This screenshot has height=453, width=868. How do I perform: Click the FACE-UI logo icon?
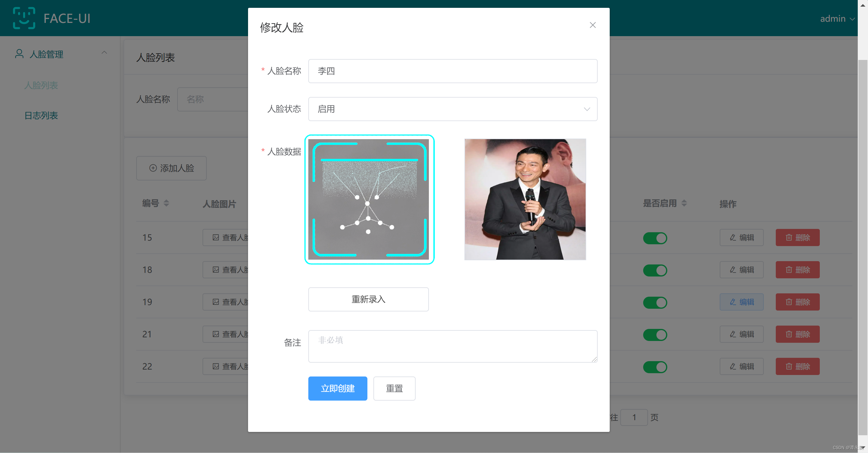[23, 17]
